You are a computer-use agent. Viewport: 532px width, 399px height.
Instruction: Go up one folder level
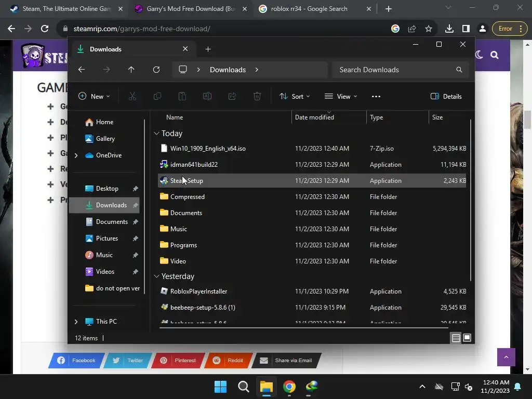pyautogui.click(x=131, y=70)
